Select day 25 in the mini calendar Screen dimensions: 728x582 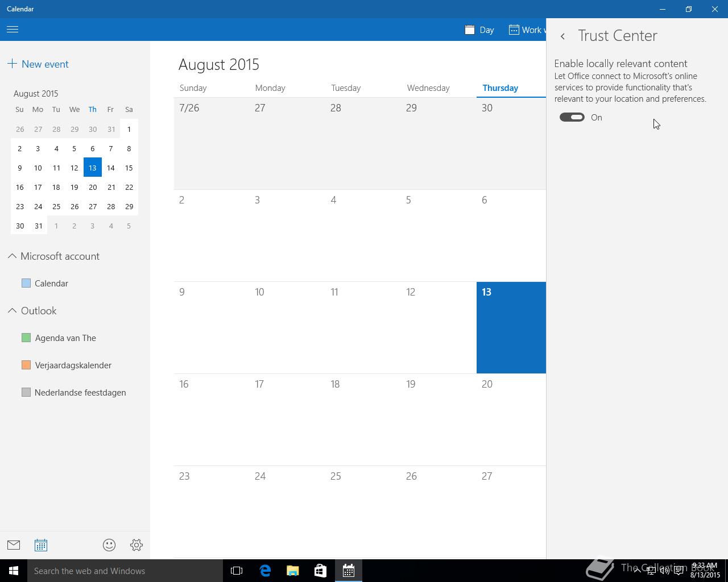coord(56,206)
